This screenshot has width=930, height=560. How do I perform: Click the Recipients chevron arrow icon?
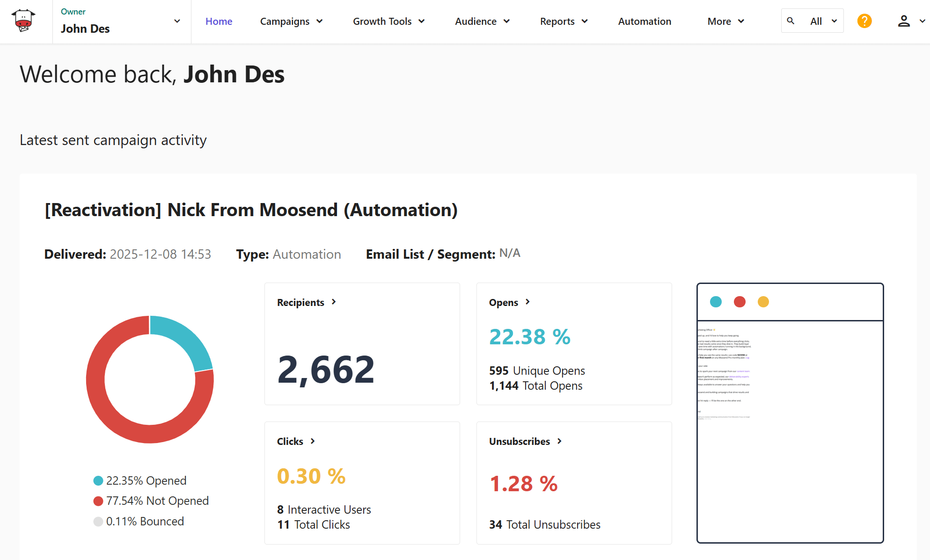334,302
